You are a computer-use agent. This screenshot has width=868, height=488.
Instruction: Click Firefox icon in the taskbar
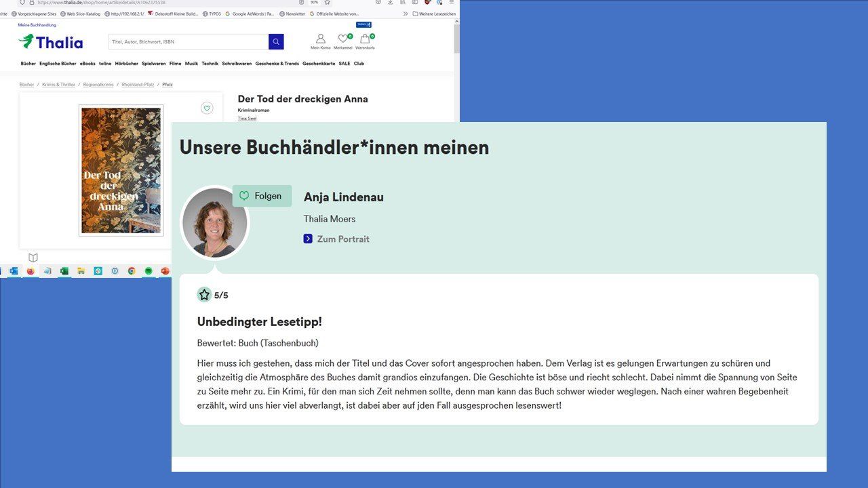[x=31, y=271]
